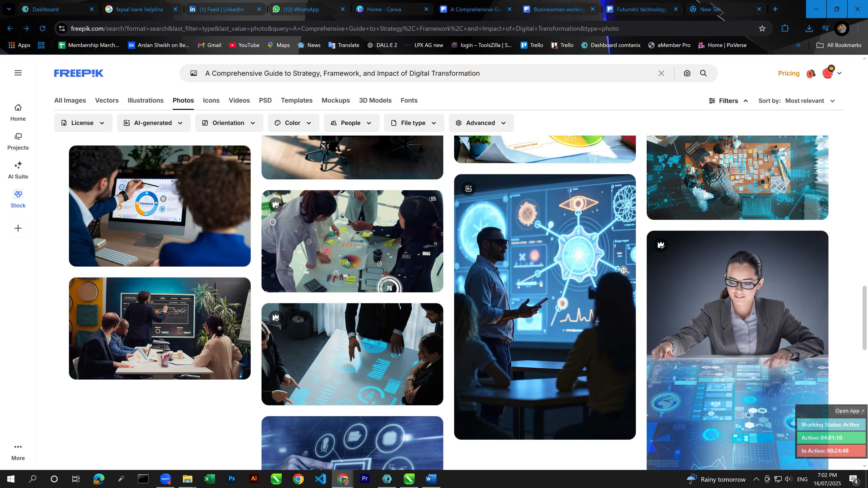Screen dimensions: 868x488
Task: Open the Freepik hamburger menu
Action: point(18,73)
